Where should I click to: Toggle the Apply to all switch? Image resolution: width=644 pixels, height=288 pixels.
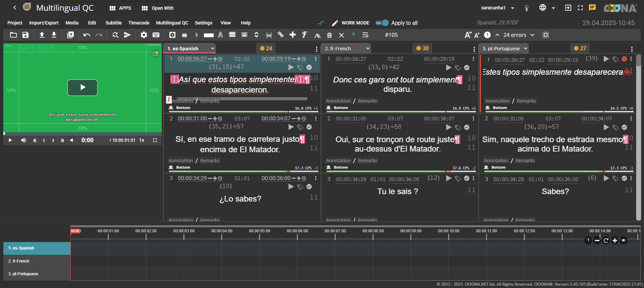click(x=382, y=23)
